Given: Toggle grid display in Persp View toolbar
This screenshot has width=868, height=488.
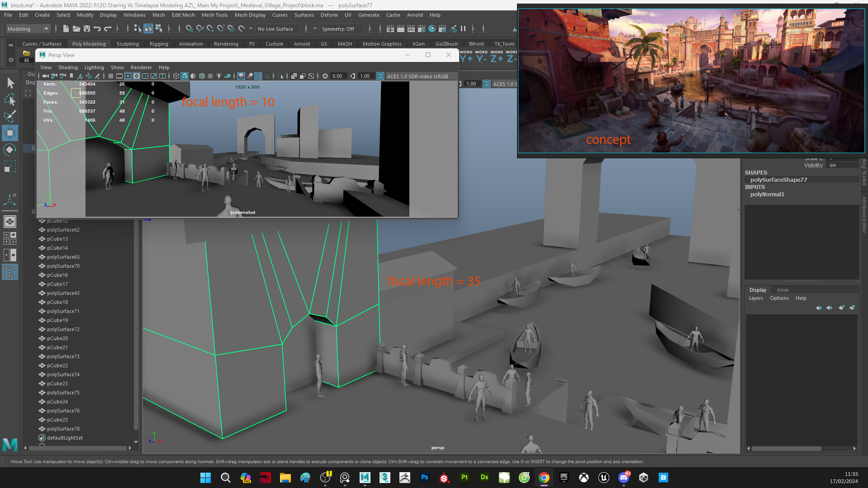Looking at the screenshot, I should coord(111,76).
